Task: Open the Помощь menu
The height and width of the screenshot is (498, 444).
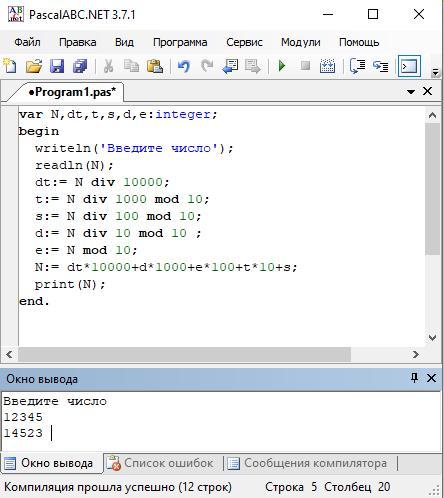Action: (359, 42)
